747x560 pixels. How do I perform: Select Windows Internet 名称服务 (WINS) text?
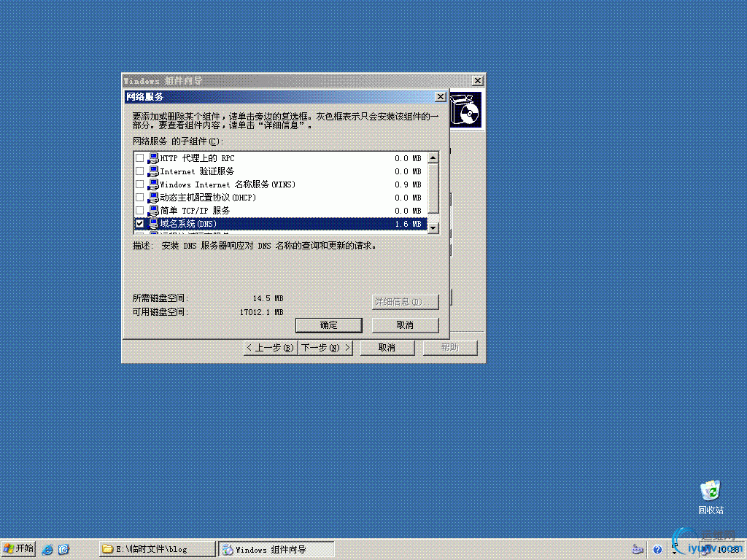(x=228, y=184)
